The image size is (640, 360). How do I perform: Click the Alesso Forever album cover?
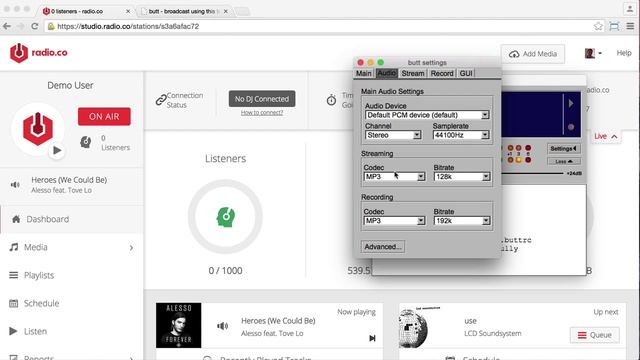point(178,325)
